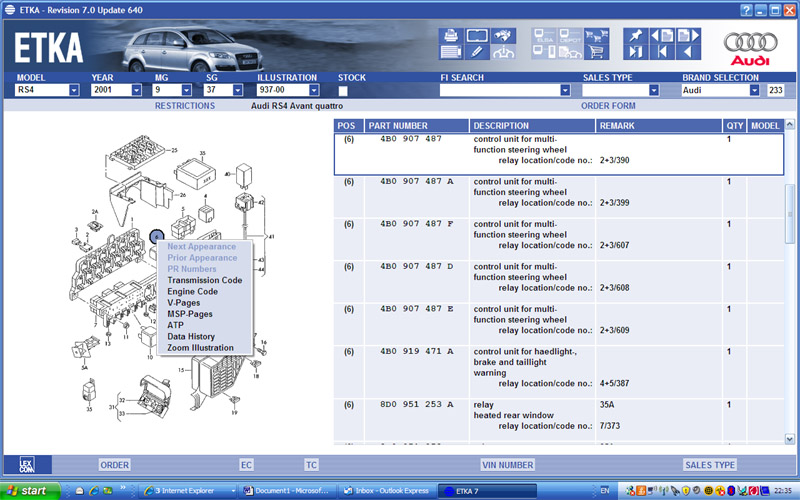The height and width of the screenshot is (500, 800).
Task: Click the frame rectangle toolbar icon
Action: click(477, 36)
